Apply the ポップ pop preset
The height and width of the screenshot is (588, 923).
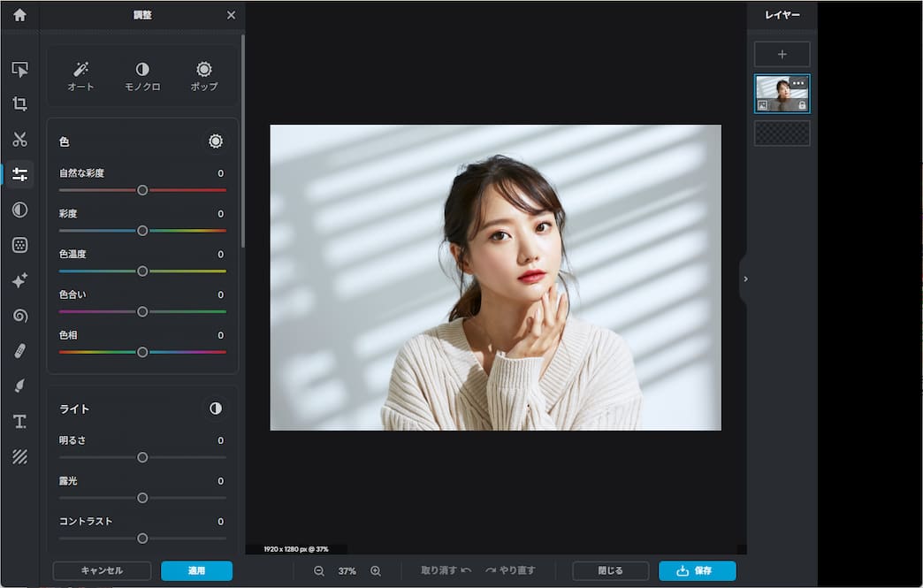pos(204,77)
